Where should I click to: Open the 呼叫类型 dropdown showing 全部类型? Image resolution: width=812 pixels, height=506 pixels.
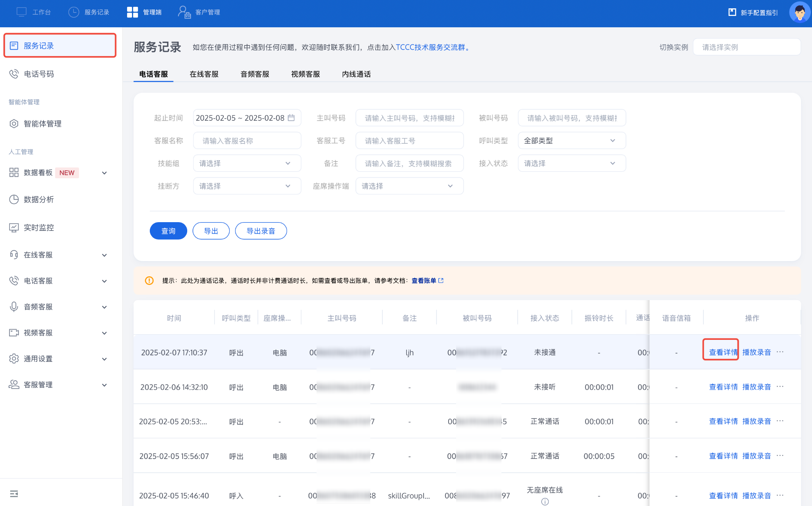(x=571, y=141)
